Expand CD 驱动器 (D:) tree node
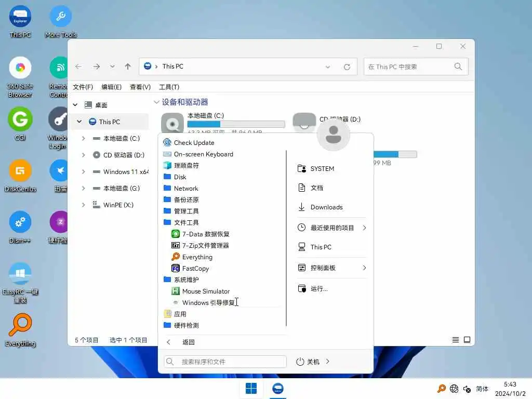532x399 pixels. pyautogui.click(x=84, y=155)
